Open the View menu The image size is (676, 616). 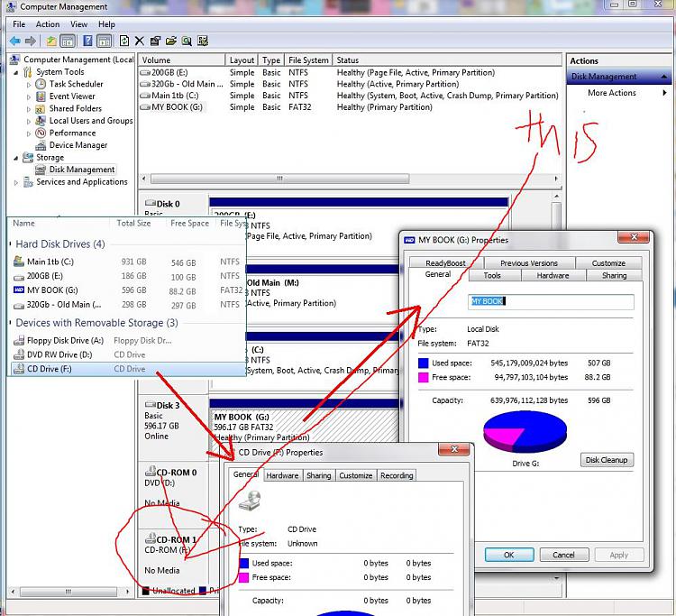coord(79,24)
